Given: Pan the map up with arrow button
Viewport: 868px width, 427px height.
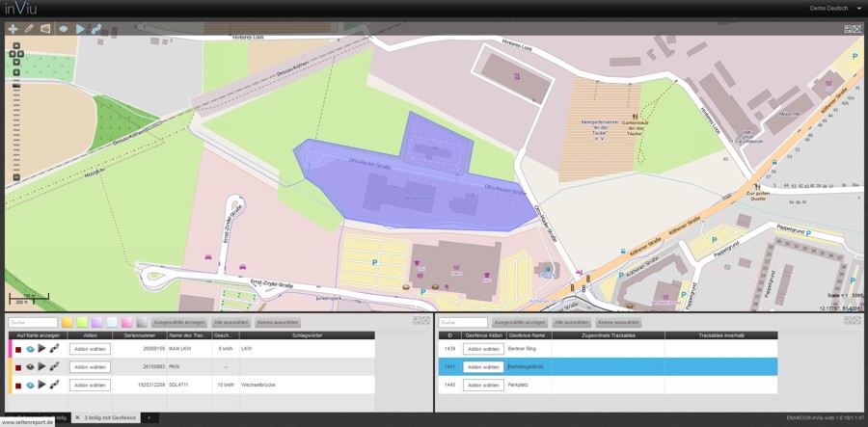Looking at the screenshot, I should point(16,46).
